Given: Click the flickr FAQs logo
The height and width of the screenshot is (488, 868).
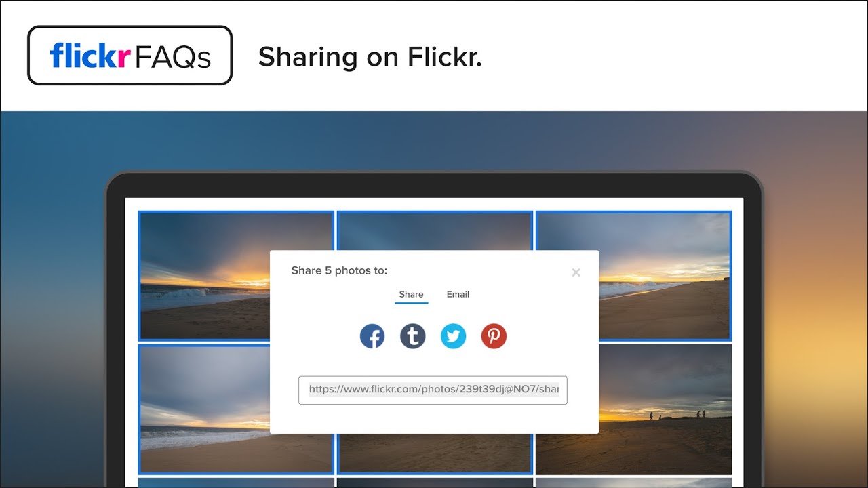Looking at the screenshot, I should 130,56.
